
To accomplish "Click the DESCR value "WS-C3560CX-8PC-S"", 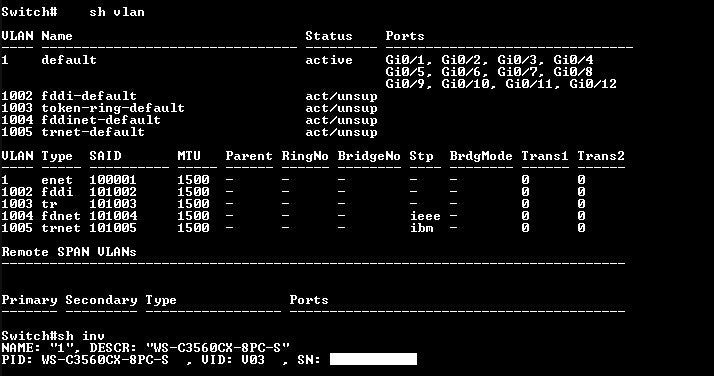I will coord(218,348).
